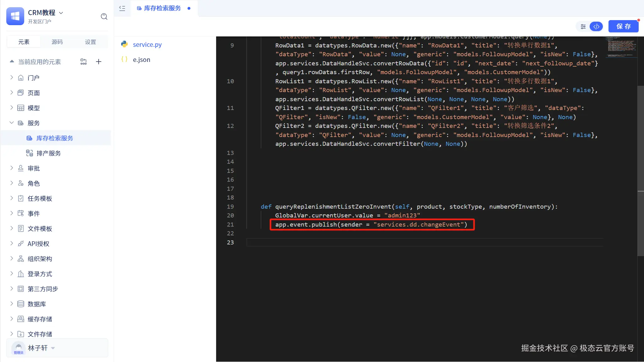Switch to the 源码 tab
The width and height of the screenshot is (644, 362).
[57, 42]
